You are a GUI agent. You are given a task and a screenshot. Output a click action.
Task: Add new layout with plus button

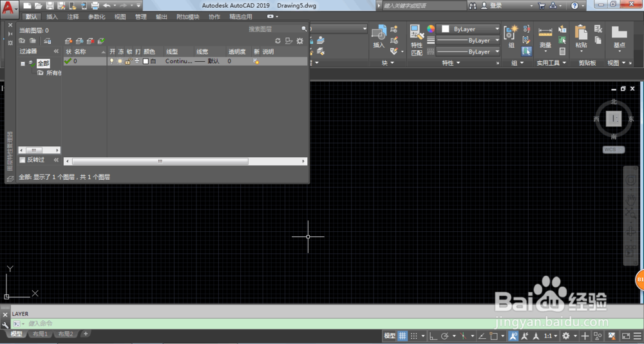coord(86,334)
